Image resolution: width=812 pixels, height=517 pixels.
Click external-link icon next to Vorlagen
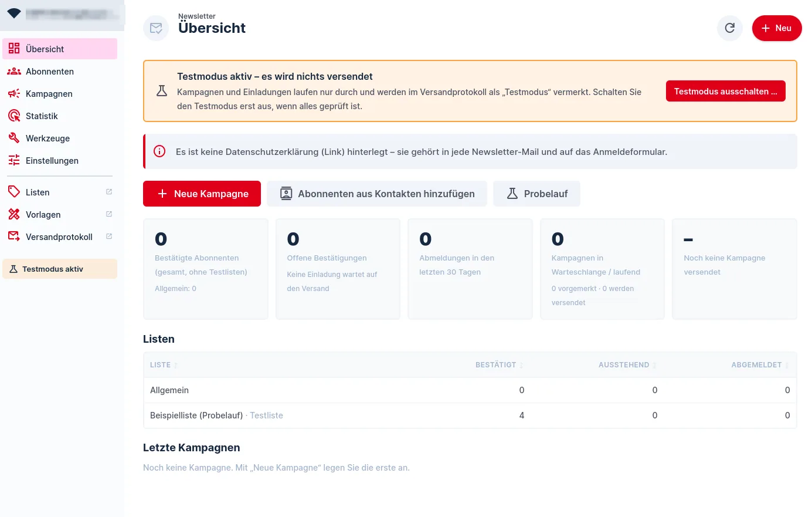pos(109,214)
